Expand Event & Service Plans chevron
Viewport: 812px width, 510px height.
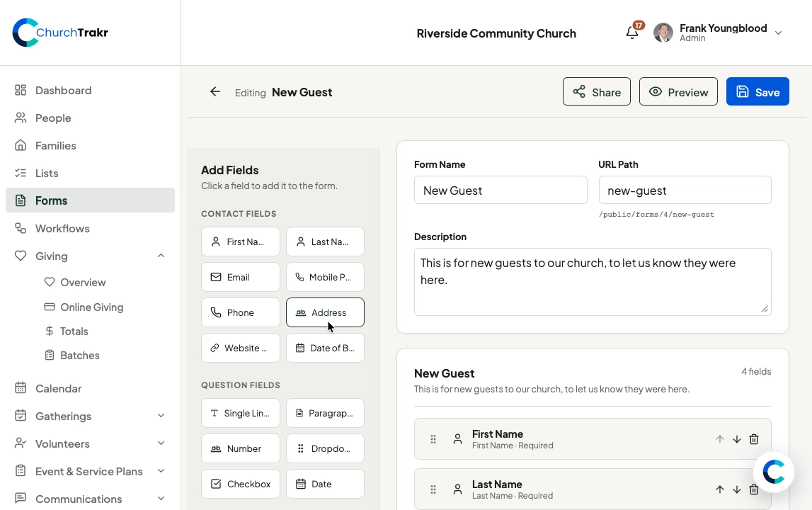(161, 470)
